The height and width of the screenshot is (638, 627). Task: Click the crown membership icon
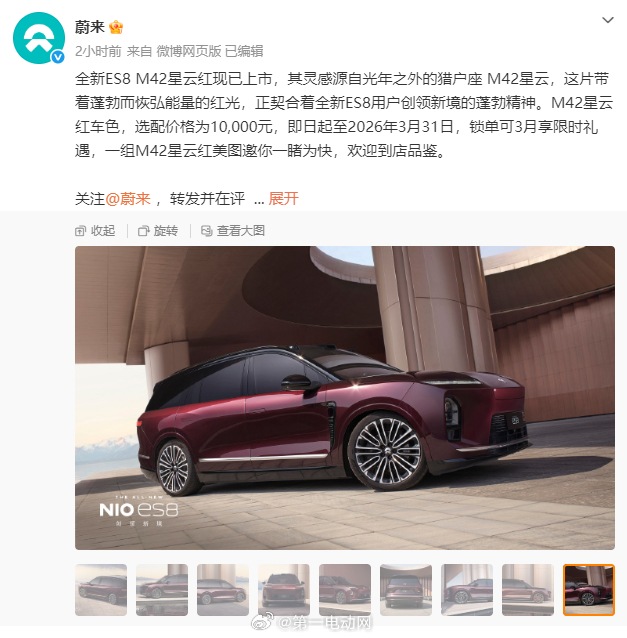[116, 27]
